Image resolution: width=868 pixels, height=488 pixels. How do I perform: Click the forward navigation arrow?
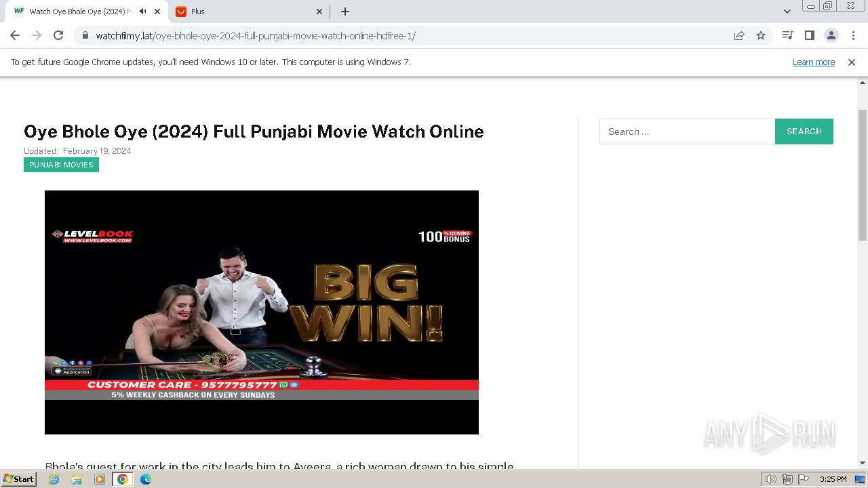pyautogui.click(x=37, y=35)
